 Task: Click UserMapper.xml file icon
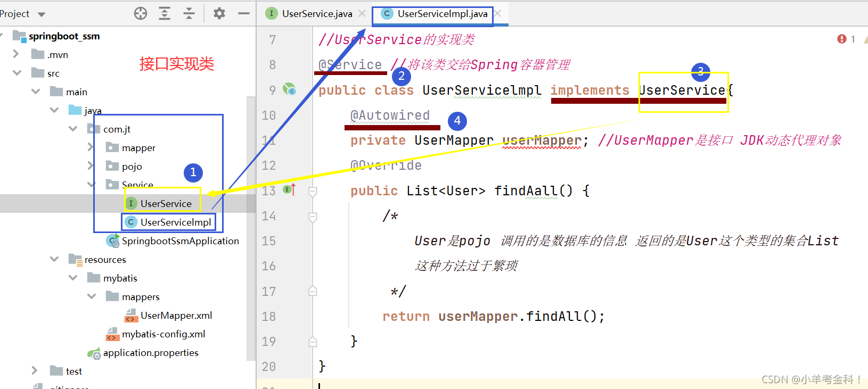[131, 316]
